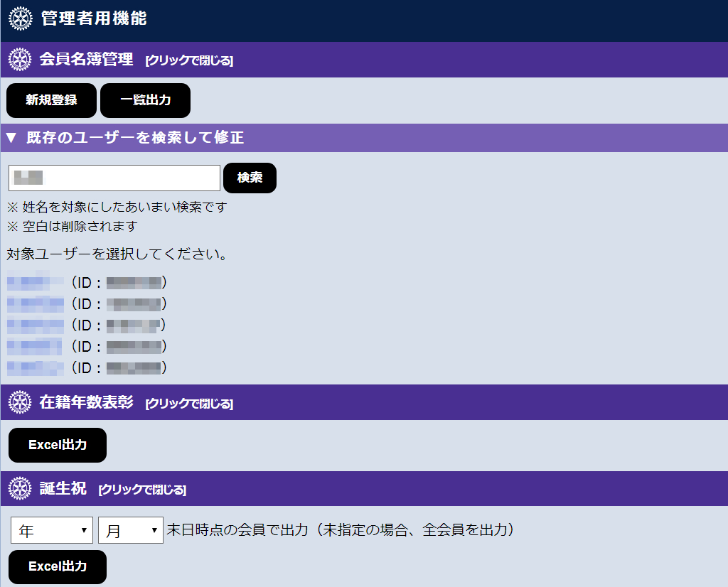Image resolution: width=728 pixels, height=587 pixels.
Task: Open the 月 dropdown
Action: point(131,530)
